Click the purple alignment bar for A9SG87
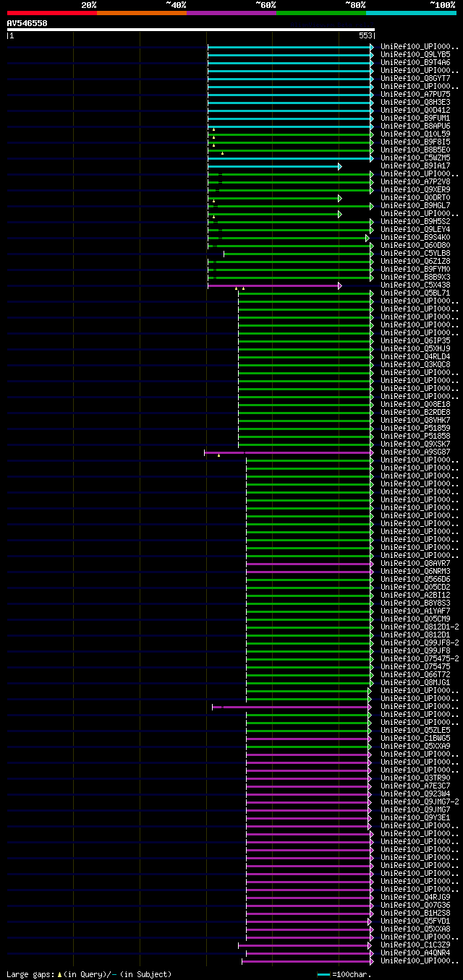Image resolution: width=463 pixels, height=980 pixels. (x=289, y=452)
